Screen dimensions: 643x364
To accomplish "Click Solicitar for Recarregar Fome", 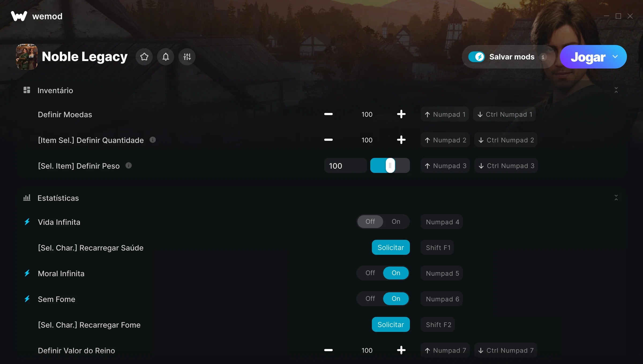I will 391,324.
